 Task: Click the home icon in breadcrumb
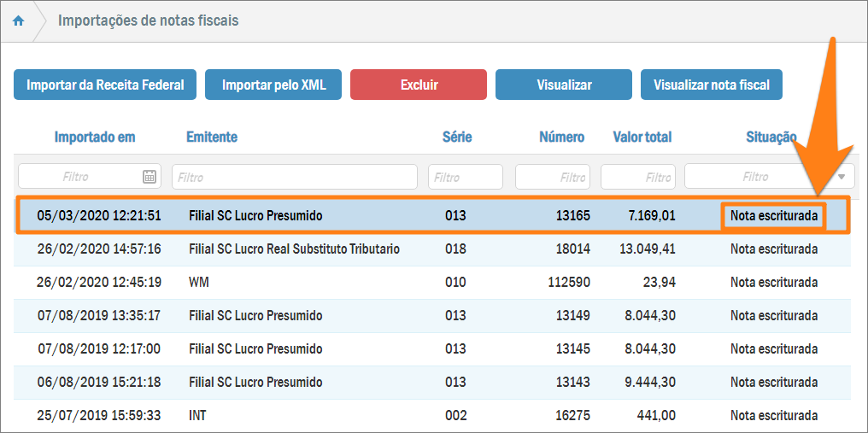pyautogui.click(x=18, y=21)
